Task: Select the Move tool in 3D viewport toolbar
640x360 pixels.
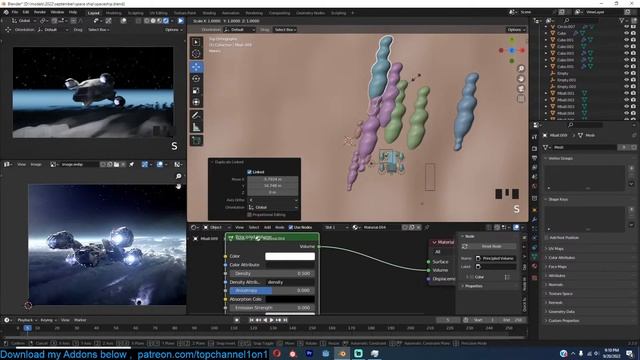Action: point(196,67)
